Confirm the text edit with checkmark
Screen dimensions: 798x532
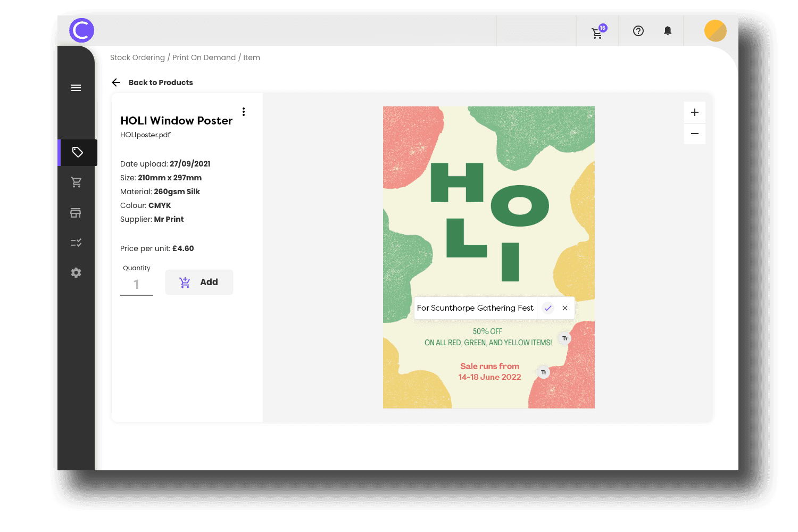(548, 308)
